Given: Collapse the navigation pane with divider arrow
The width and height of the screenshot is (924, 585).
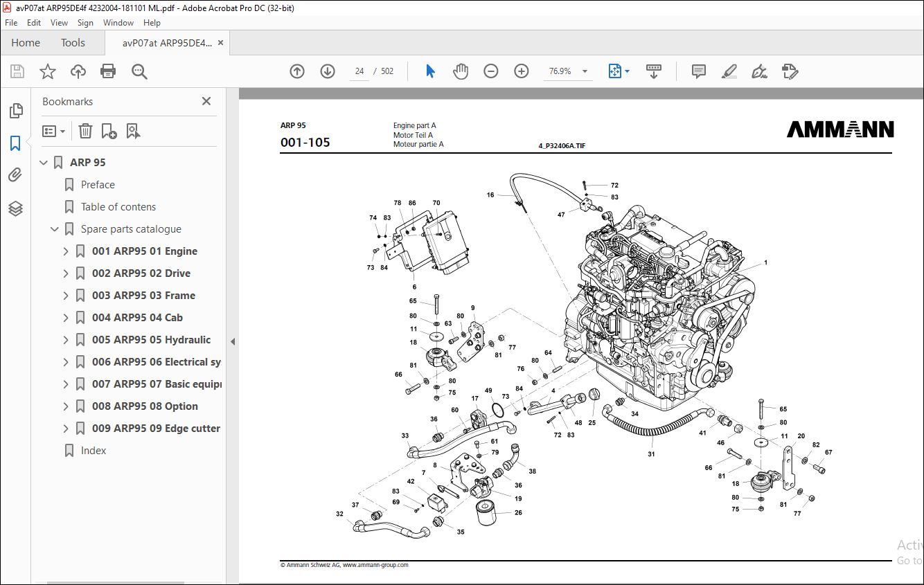Looking at the screenshot, I should tap(233, 341).
